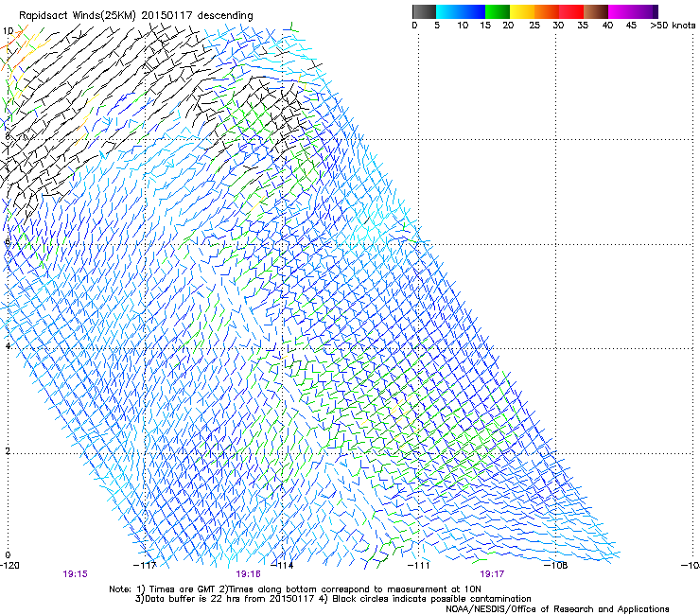Click the legend value '40'
700x615 pixels.
(607, 26)
